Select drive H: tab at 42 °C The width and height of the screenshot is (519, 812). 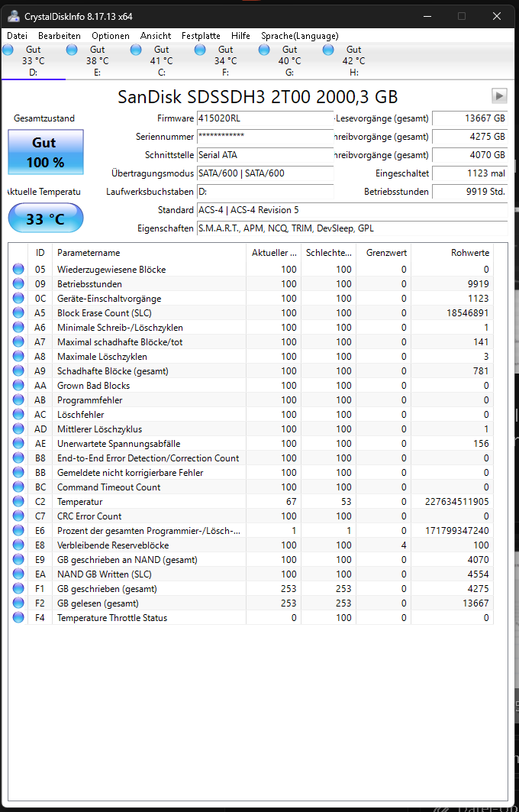(x=354, y=60)
